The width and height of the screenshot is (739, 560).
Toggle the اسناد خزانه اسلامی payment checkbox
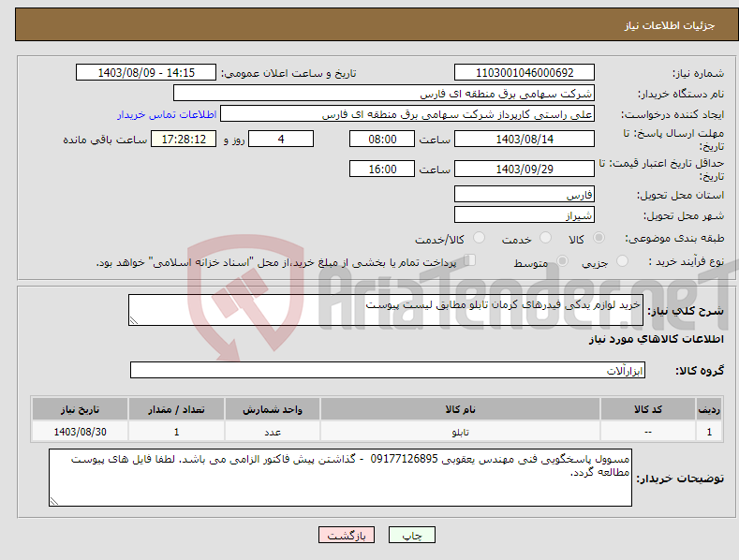[469, 260]
